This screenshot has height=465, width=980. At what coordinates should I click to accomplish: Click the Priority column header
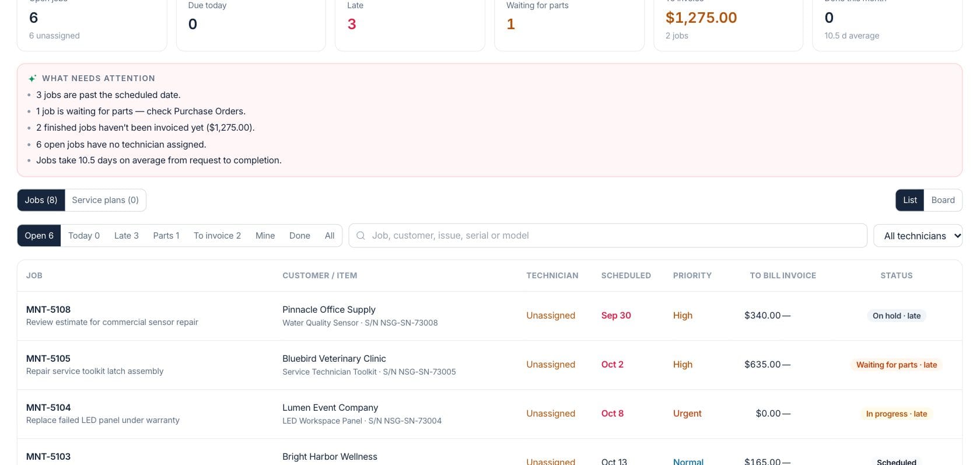692,275
